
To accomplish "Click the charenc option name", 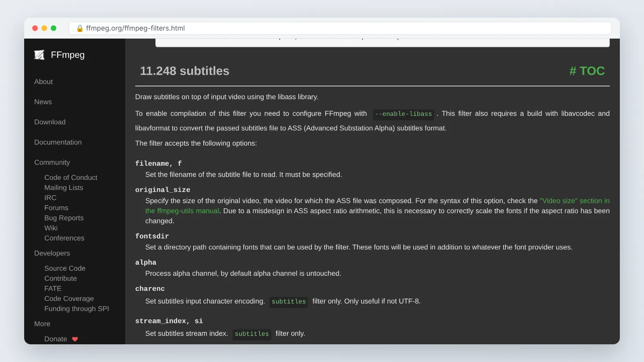I will coord(150,288).
